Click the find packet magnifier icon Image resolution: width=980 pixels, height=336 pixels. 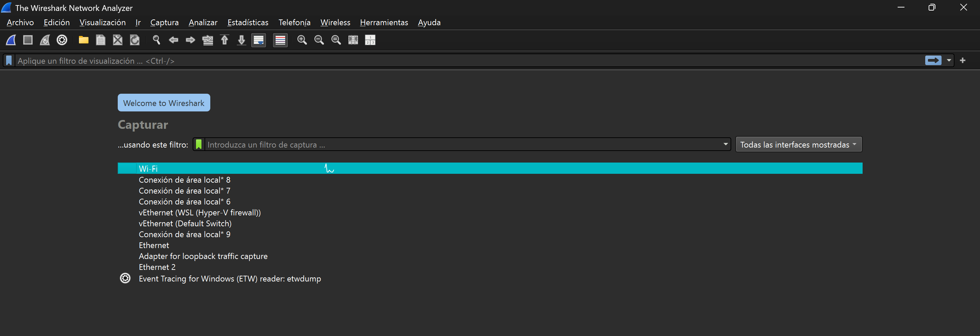[156, 40]
